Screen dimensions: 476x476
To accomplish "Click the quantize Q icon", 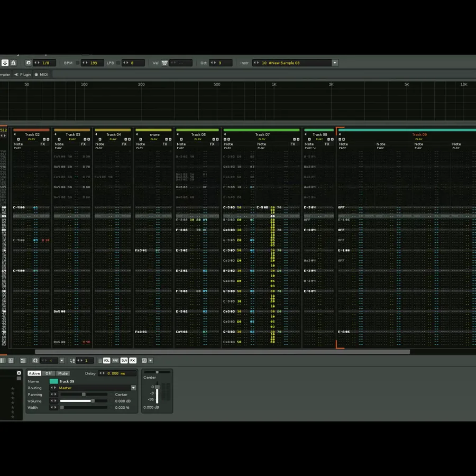I will point(35,360).
